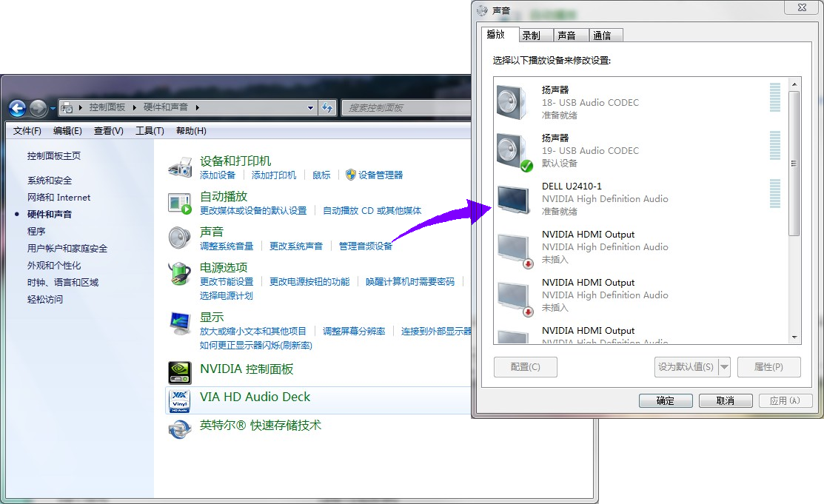Click the 搜索控制面板 search field
This screenshot has width=824, height=504.
tap(406, 108)
